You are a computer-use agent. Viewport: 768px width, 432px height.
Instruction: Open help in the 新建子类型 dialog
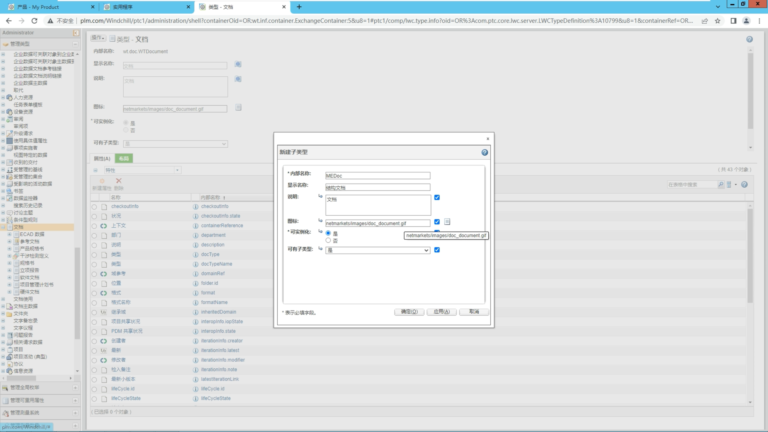484,152
